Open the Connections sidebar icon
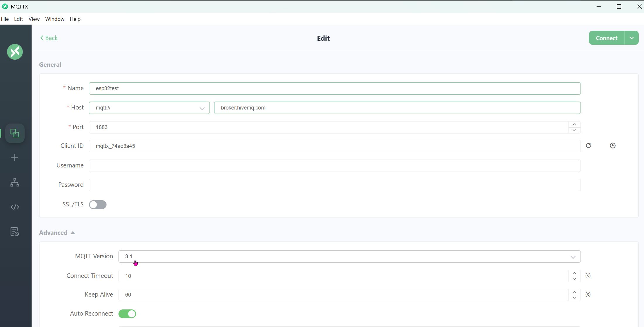The height and width of the screenshot is (327, 644). pos(15,133)
